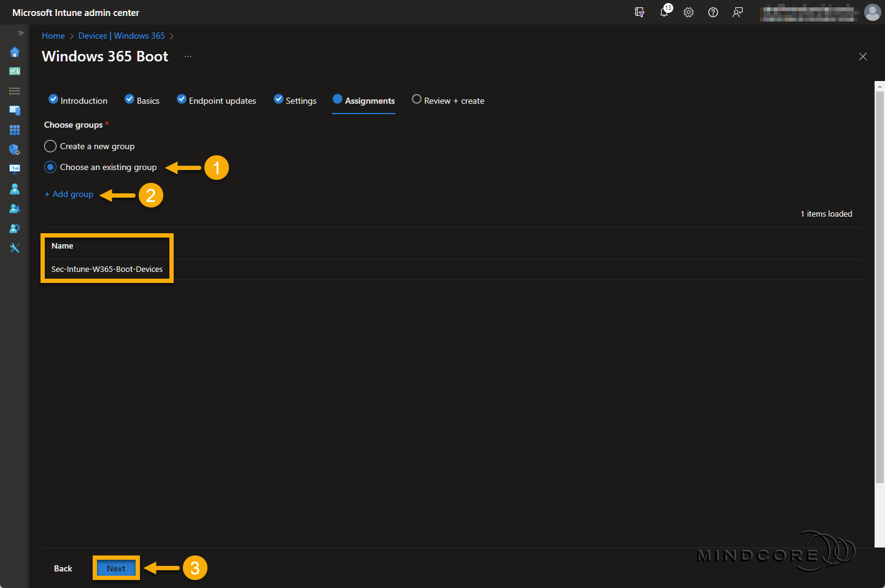Open portal settings gear icon
Image resolution: width=885 pixels, height=588 pixels.
coord(689,12)
